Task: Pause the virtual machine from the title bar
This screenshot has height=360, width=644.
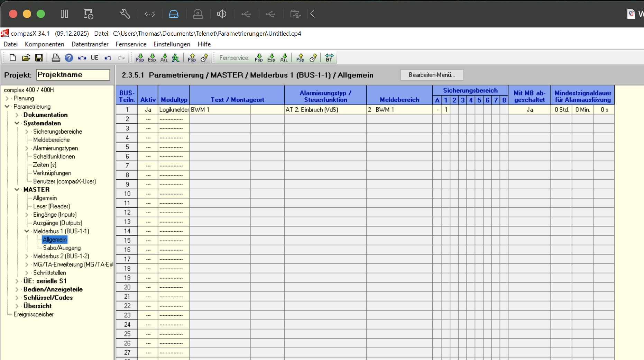Action: [64, 14]
